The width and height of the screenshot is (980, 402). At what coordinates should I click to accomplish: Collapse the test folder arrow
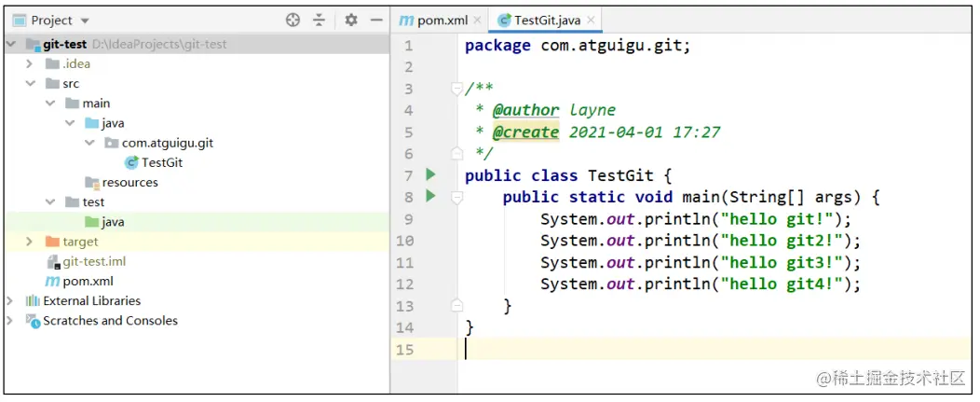pyautogui.click(x=50, y=202)
